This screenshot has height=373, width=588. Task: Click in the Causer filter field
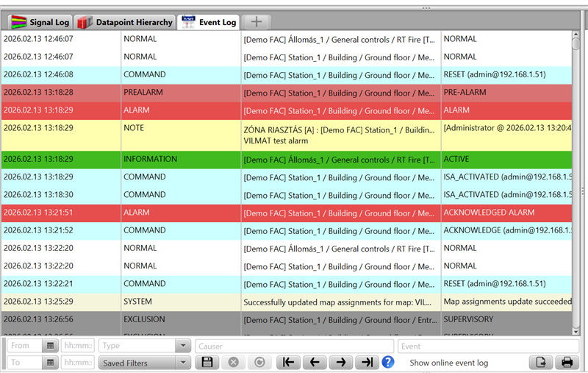click(294, 346)
